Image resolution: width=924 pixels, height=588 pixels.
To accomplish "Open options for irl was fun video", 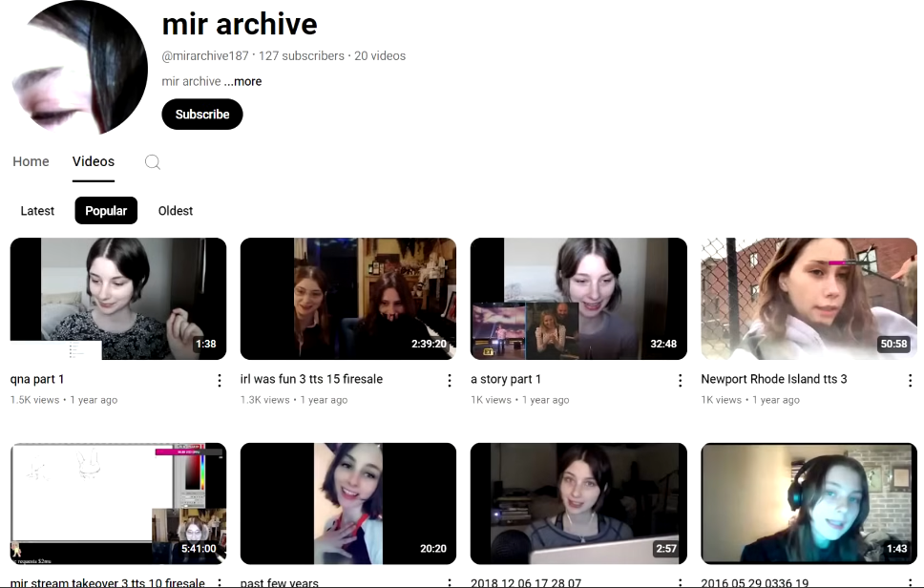I will pyautogui.click(x=450, y=381).
